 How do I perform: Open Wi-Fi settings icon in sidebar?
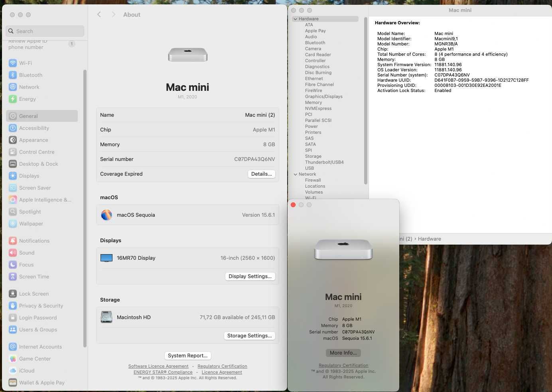[13, 63]
